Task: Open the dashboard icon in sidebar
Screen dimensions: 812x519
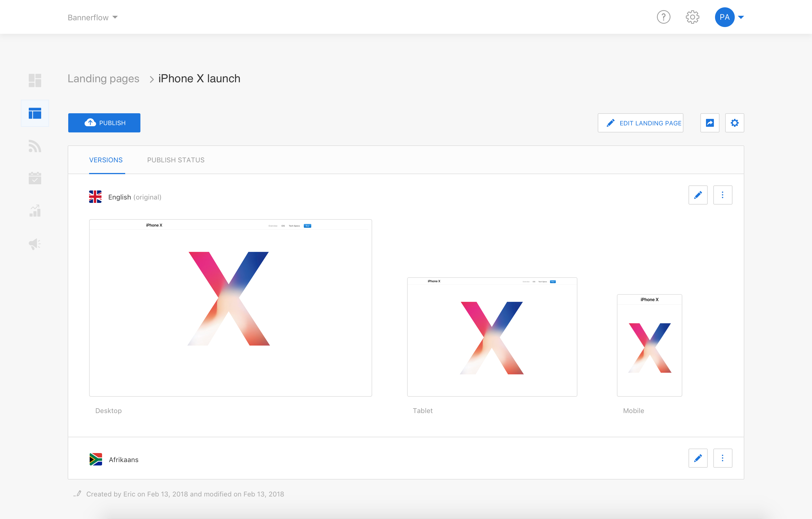Action: (x=35, y=81)
